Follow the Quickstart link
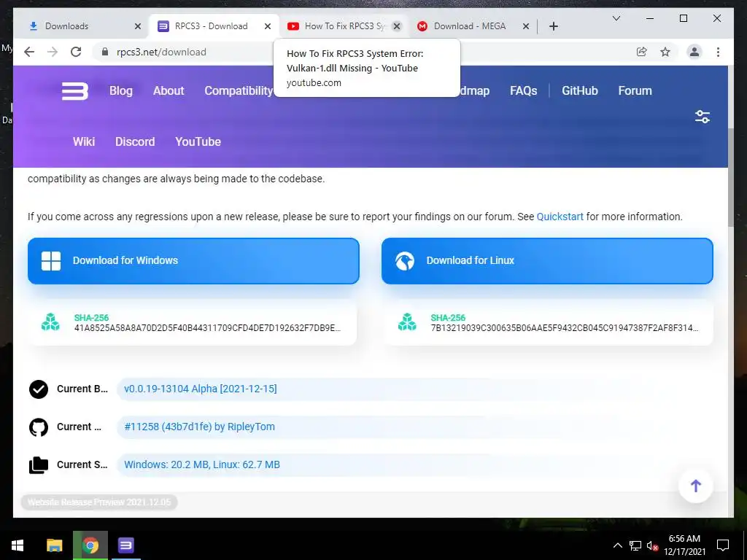This screenshot has width=747, height=560. (x=560, y=217)
